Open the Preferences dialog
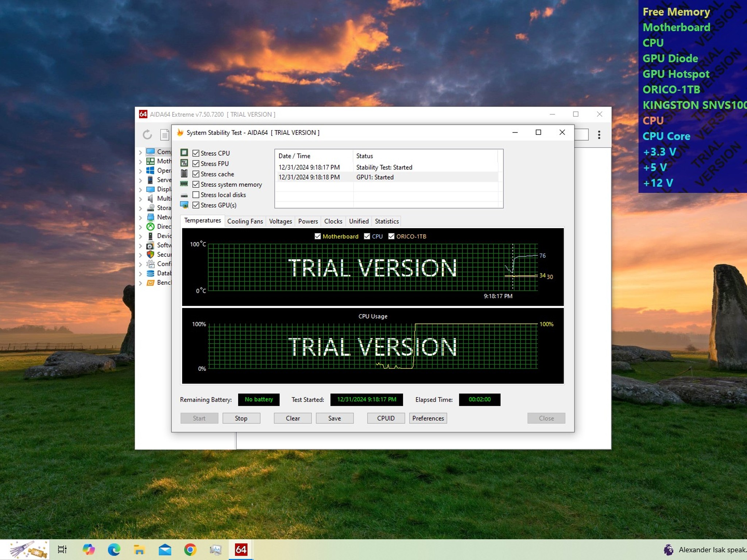 point(428,418)
